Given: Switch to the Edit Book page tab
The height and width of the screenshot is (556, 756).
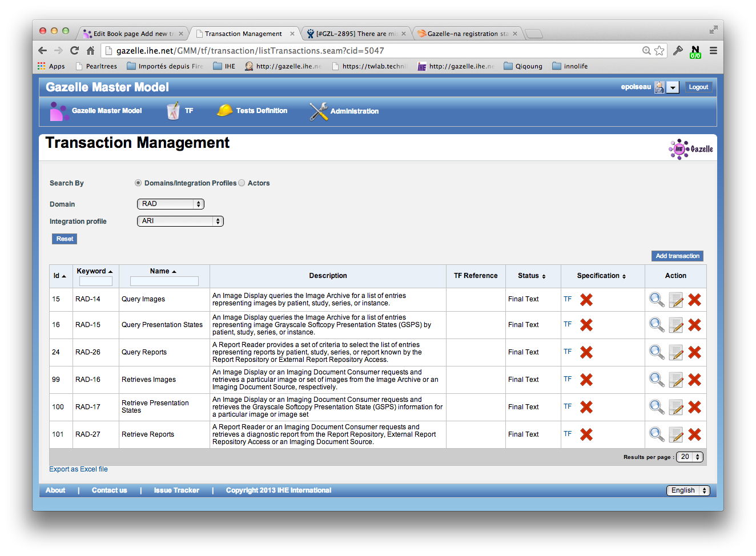Looking at the screenshot, I should [x=133, y=34].
